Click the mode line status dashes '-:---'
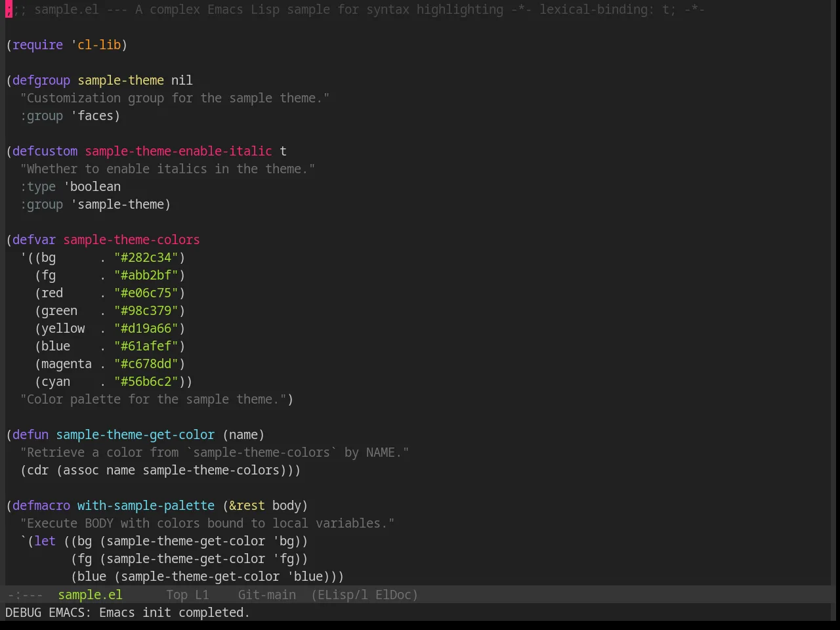This screenshot has height=630, width=840. [25, 595]
